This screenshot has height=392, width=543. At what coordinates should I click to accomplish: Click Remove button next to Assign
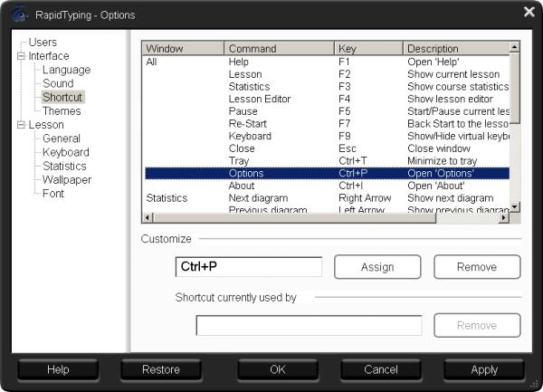click(477, 267)
